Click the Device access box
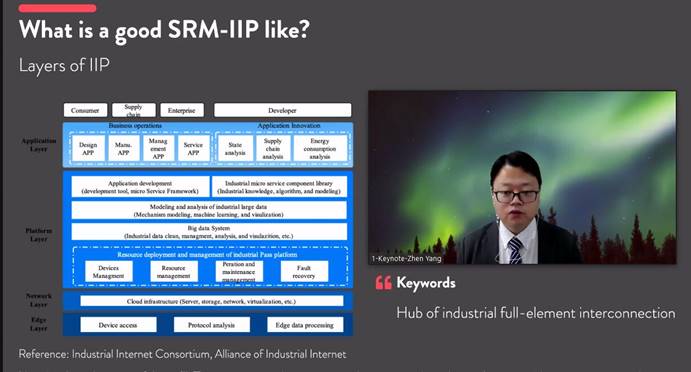The height and width of the screenshot is (372, 691). coord(118,325)
